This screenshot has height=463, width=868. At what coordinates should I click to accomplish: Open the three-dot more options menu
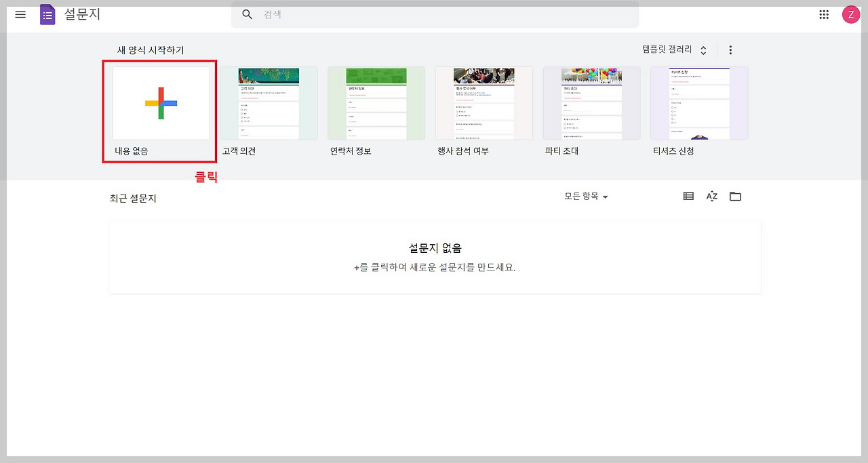coord(730,49)
